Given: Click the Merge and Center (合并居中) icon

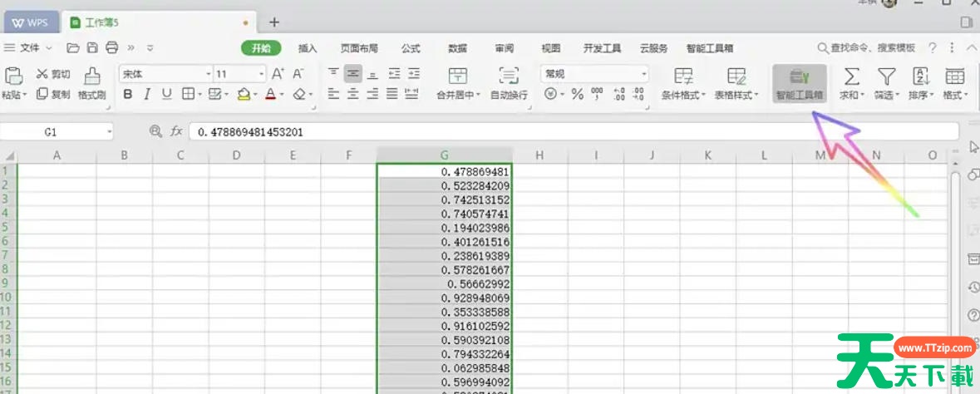Looking at the screenshot, I should (x=458, y=76).
